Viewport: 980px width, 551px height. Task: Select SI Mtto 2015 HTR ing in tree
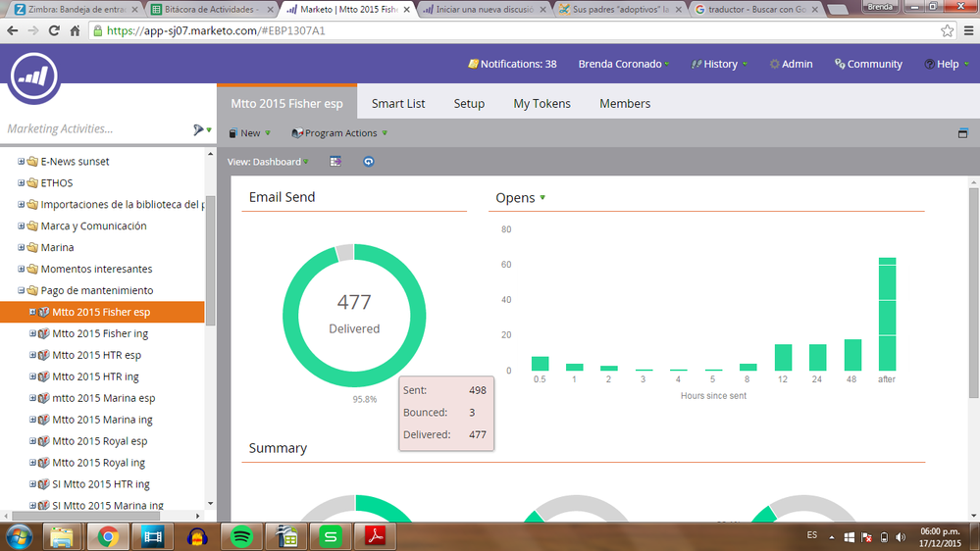(101, 484)
